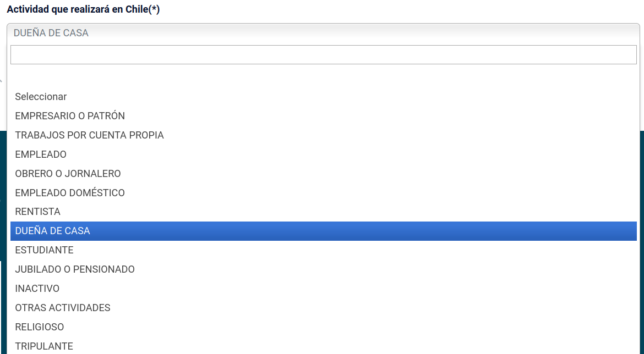Choose EMPRESARIO O PATRÓN option
This screenshot has width=644, height=354.
point(70,116)
